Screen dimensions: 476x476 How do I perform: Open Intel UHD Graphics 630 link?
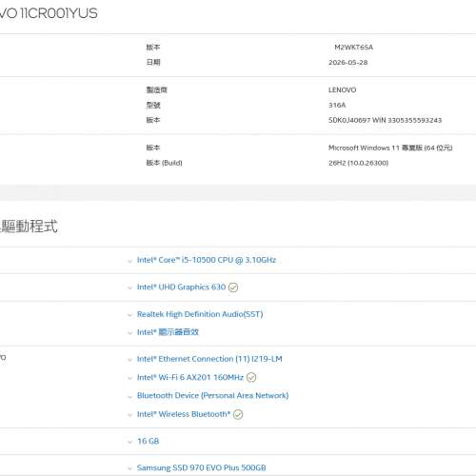[181, 287]
